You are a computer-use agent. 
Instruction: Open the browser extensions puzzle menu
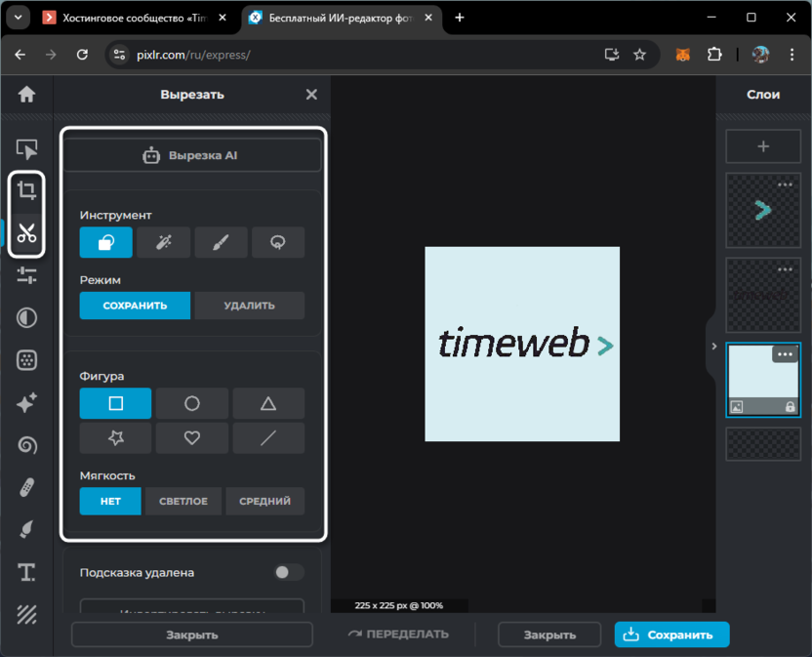[x=714, y=55]
